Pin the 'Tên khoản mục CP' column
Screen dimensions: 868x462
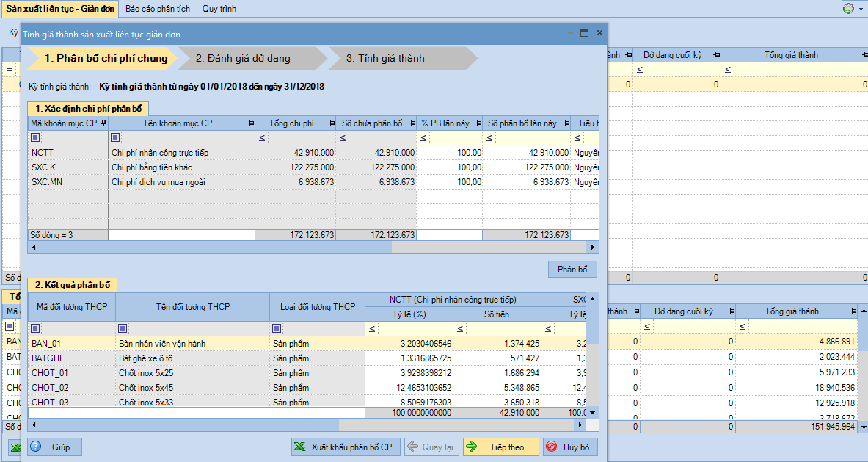(250, 123)
